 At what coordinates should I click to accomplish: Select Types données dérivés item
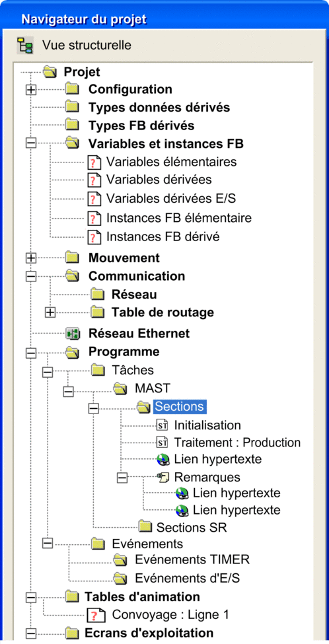159,108
